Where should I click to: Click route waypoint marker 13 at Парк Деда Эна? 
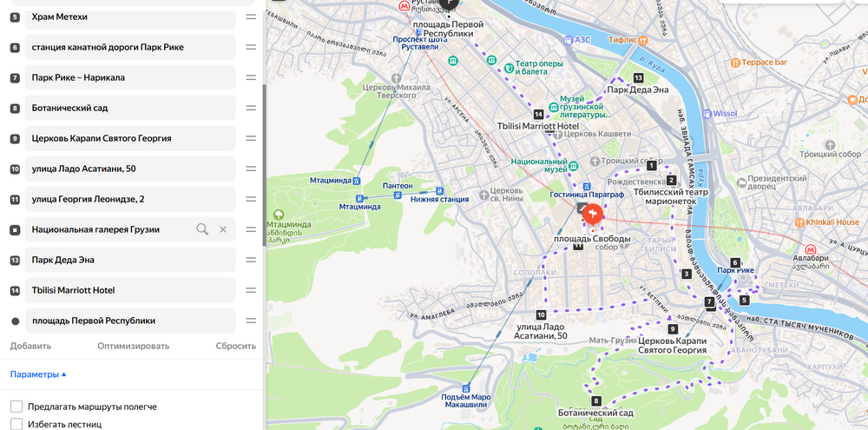pyautogui.click(x=638, y=78)
